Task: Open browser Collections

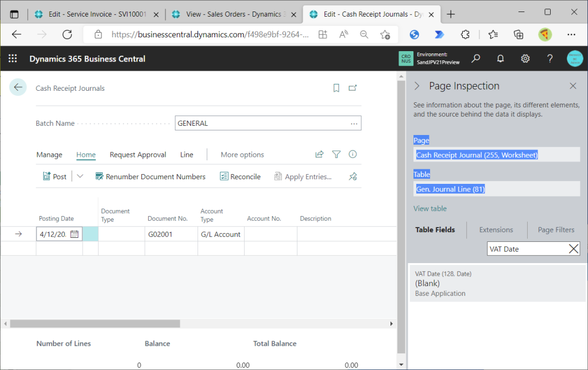Action: [x=519, y=34]
